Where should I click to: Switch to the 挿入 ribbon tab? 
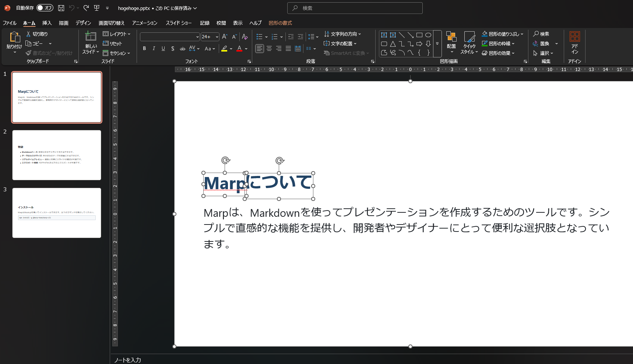[46, 23]
